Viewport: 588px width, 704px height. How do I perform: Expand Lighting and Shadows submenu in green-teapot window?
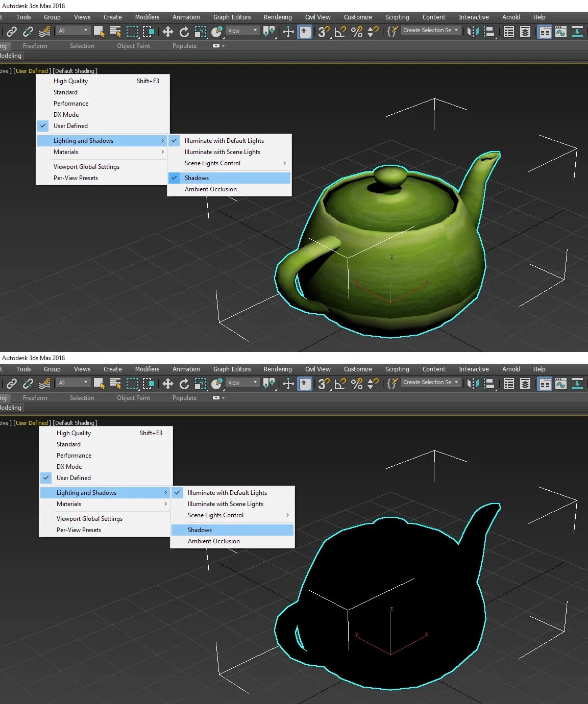pos(102,141)
